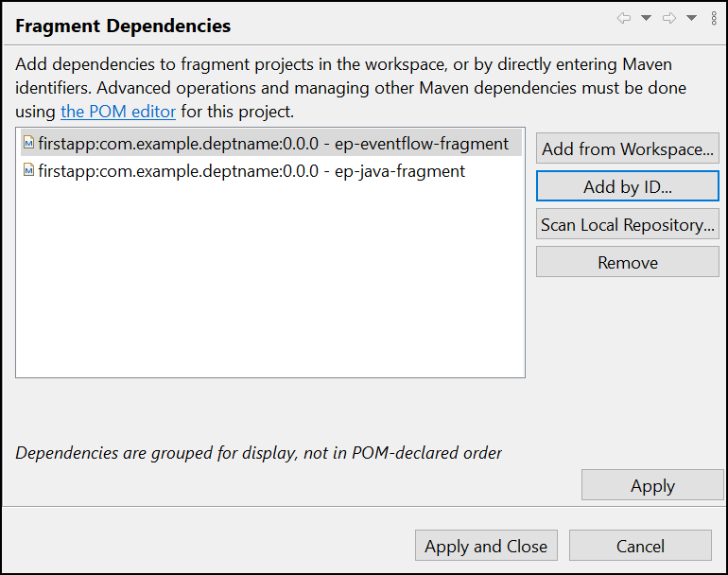Click the Maven icon beside ep-java-fragment
Image resolution: width=728 pixels, height=575 pixels.
(28, 171)
